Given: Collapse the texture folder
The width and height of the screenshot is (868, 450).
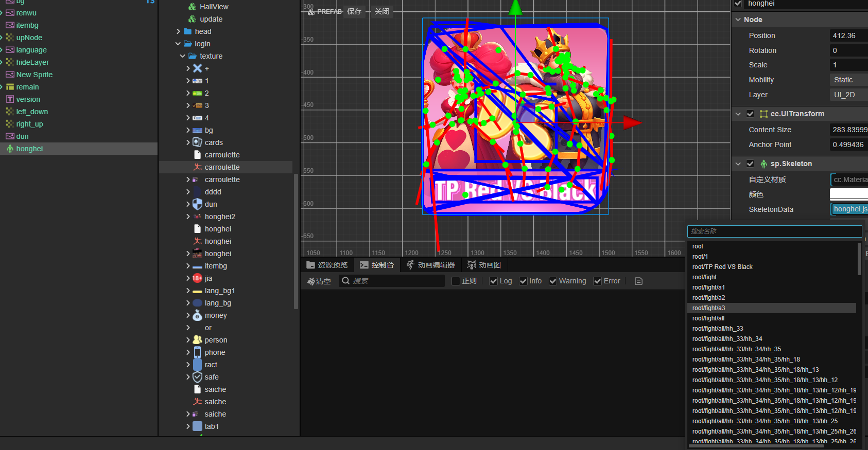Looking at the screenshot, I should point(183,56).
